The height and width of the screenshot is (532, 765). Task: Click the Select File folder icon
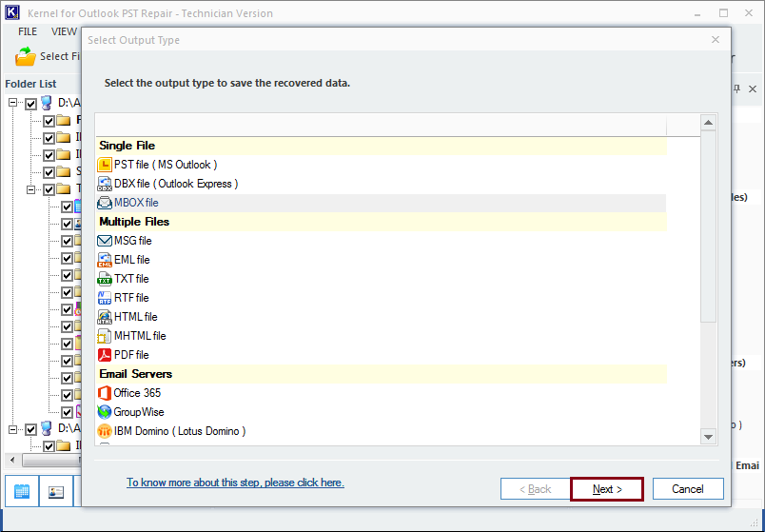(26, 56)
